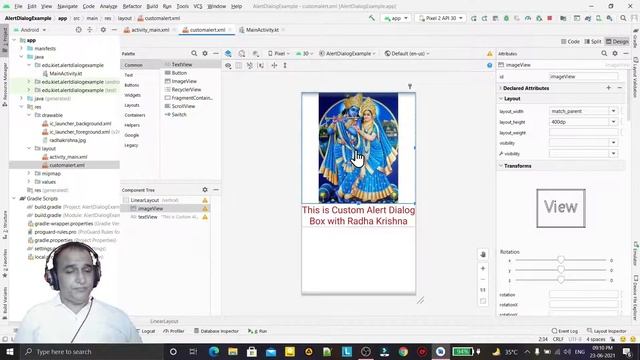Image resolution: width=640 pixels, height=360 pixels.
Task: Collapse the Layout attributes section
Action: coord(501,99)
